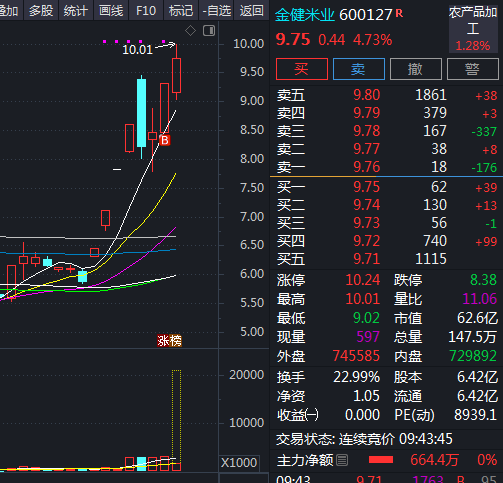Click the stock code 600127

[366, 15]
